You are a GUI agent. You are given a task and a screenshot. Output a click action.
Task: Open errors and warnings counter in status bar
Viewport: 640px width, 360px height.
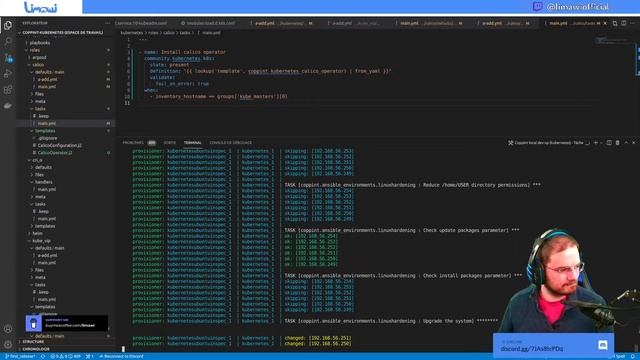pyautogui.click(x=65, y=356)
